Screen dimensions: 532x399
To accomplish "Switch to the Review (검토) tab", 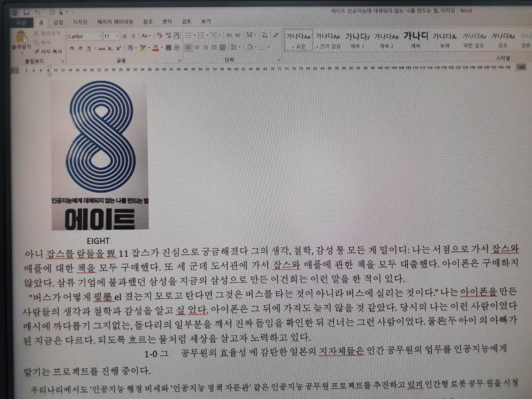I will [187, 21].
